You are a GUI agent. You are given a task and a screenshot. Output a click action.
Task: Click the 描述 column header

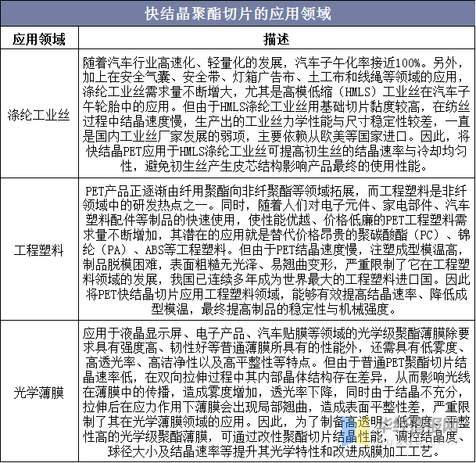276,39
